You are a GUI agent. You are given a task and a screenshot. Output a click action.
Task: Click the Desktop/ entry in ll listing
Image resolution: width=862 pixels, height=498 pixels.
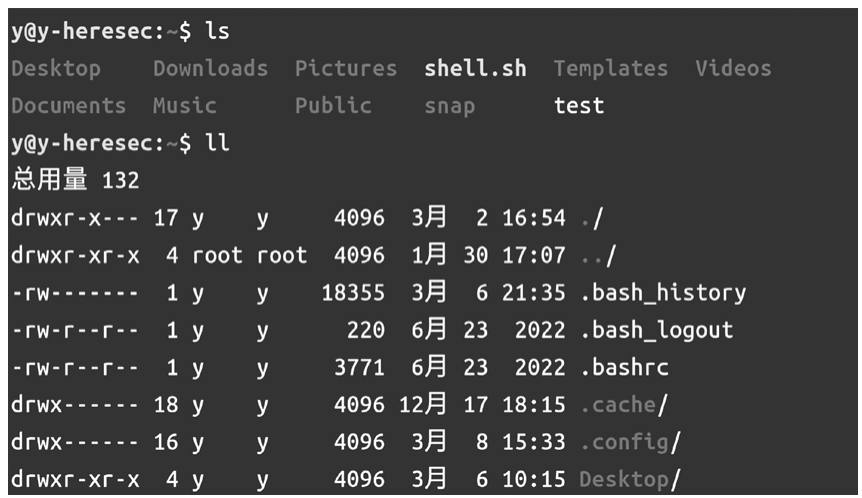coord(629,479)
